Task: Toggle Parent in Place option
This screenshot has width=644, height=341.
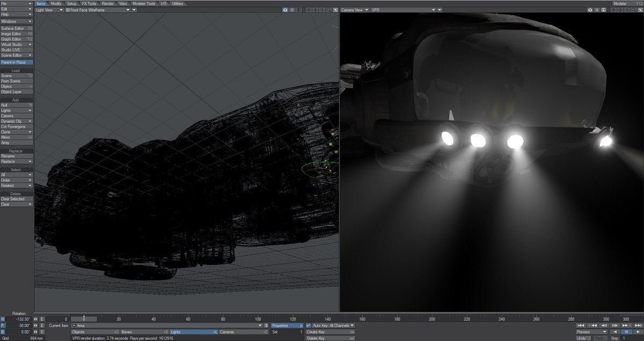Action: pos(17,62)
